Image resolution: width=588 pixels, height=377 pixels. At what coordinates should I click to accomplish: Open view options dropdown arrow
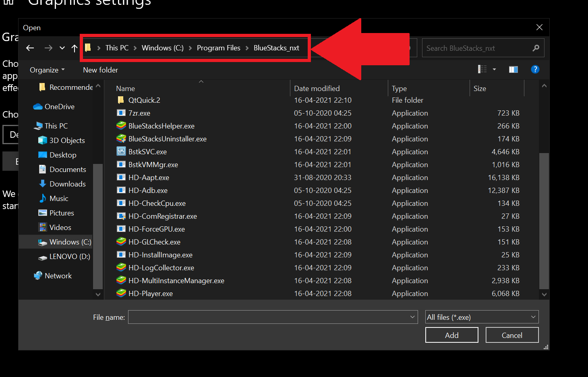click(494, 69)
